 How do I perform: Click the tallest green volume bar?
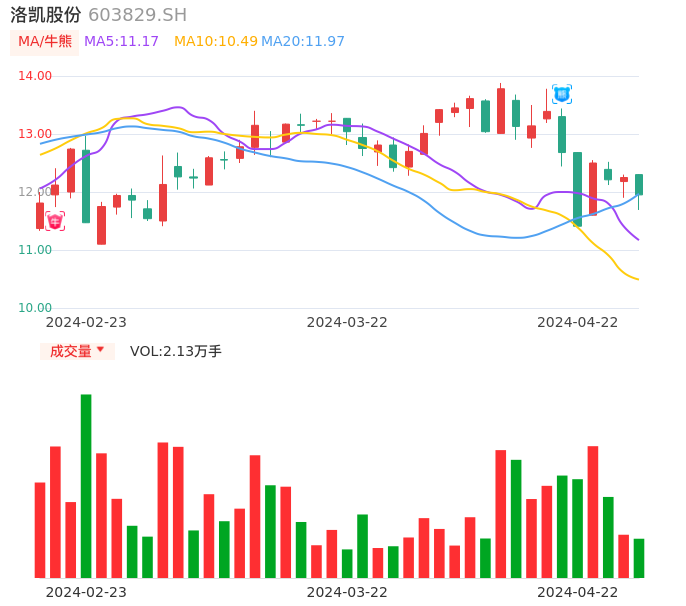86,485
